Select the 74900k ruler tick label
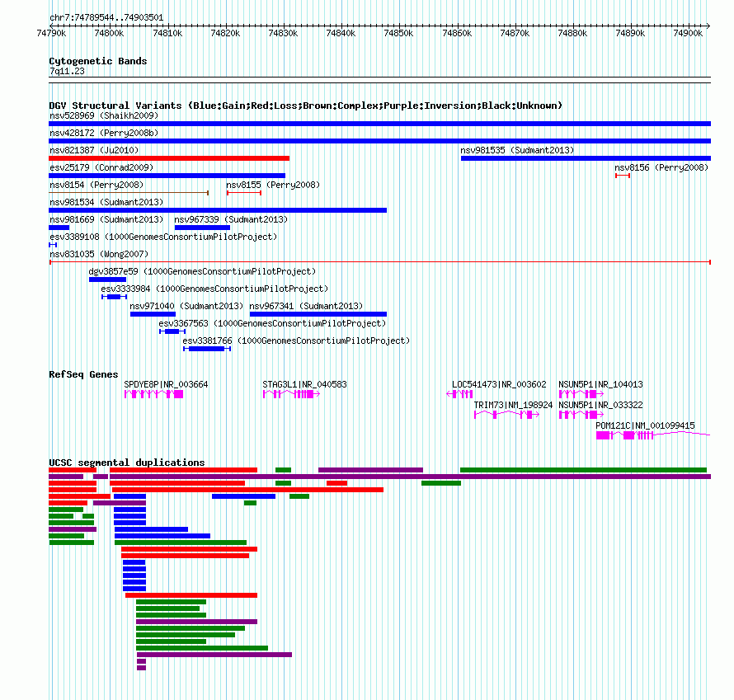Image resolution: width=734 pixels, height=700 pixels. click(x=688, y=33)
